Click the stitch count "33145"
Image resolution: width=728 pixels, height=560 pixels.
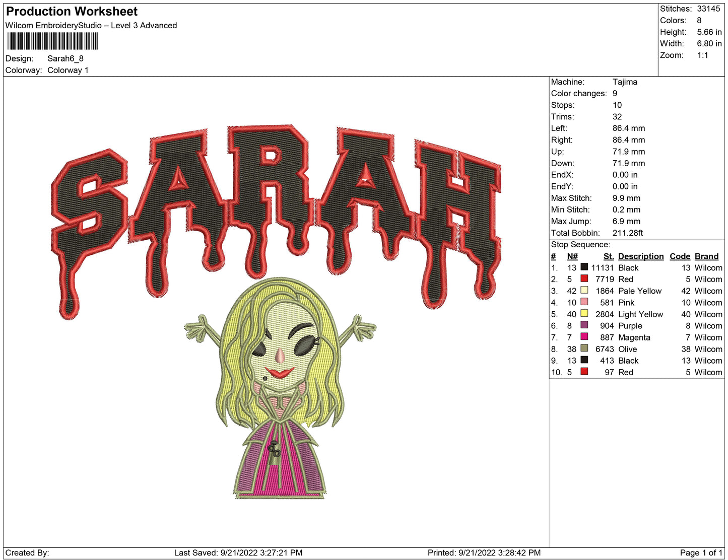coord(709,9)
